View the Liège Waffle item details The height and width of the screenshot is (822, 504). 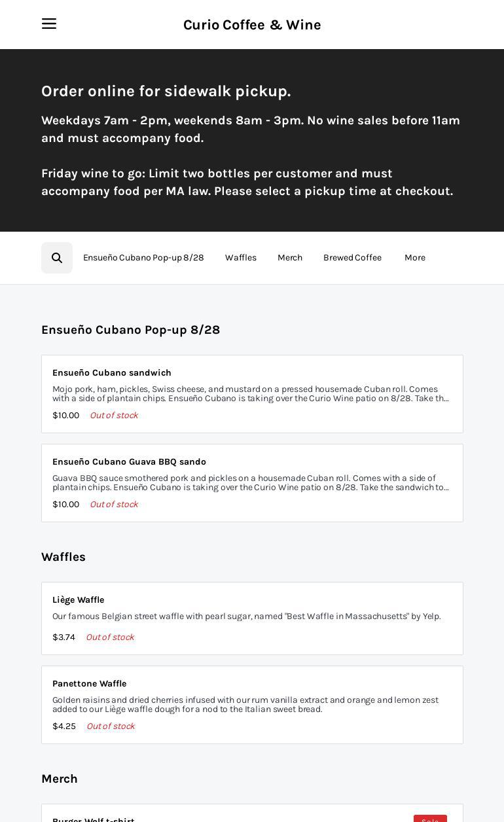[x=252, y=618]
